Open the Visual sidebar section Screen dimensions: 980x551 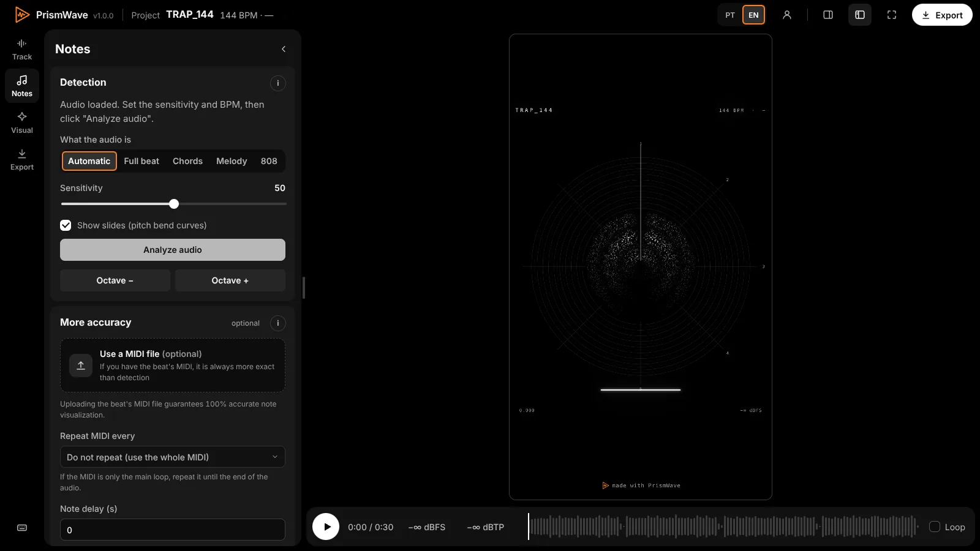(x=22, y=122)
